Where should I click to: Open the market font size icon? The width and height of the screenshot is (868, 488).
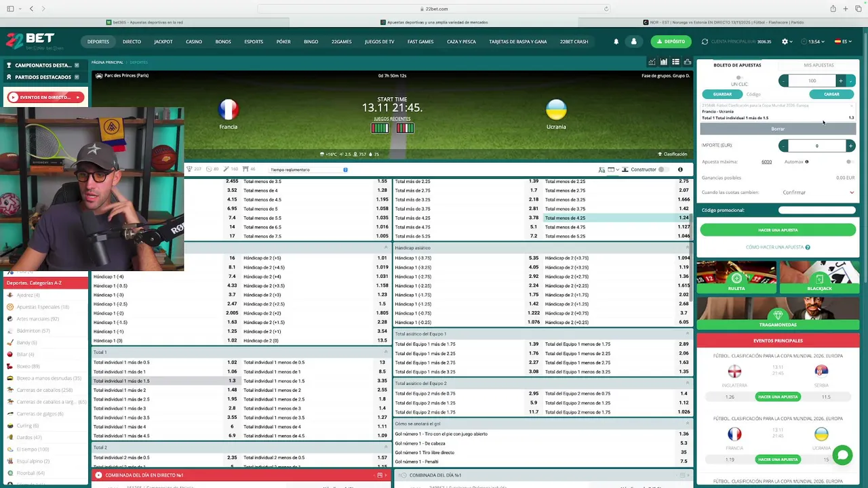click(601, 169)
